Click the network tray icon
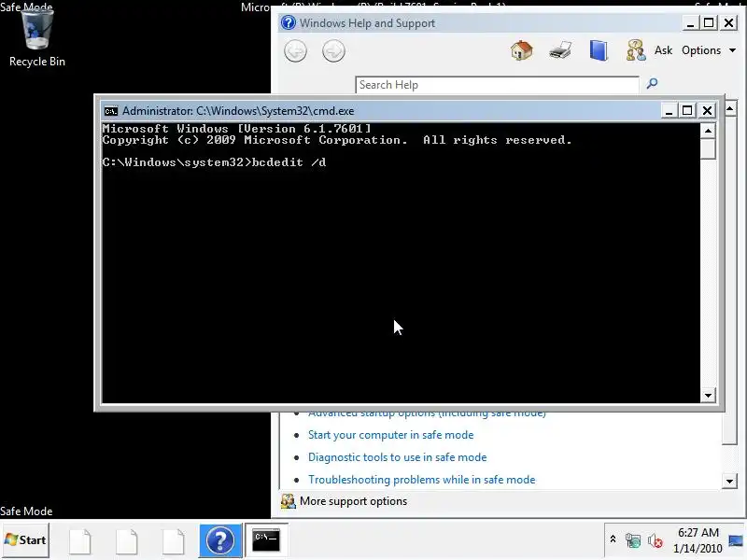 pos(633,541)
